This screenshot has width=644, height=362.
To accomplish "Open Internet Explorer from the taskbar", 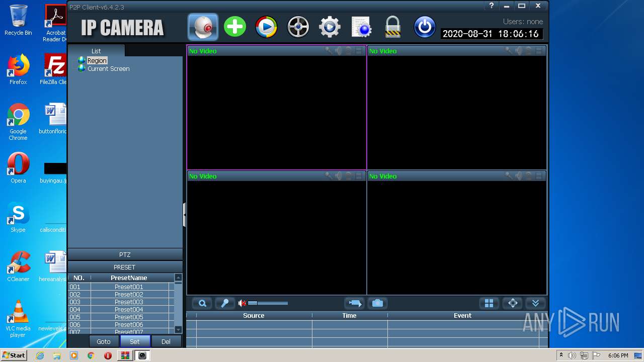I will pyautogui.click(x=40, y=355).
